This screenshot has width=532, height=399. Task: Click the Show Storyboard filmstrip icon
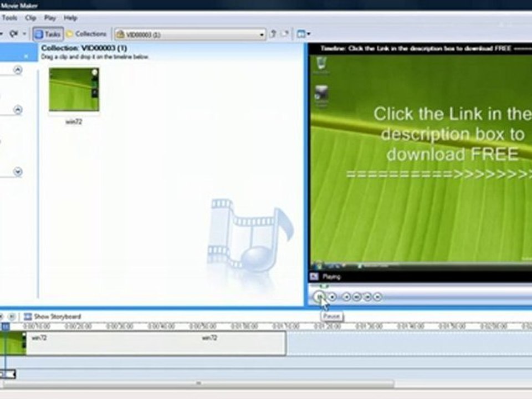pos(28,316)
